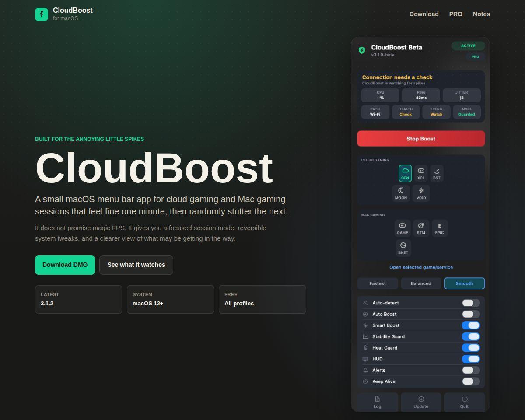Open the PRO nav link
The image size is (525, 420).
click(x=456, y=14)
